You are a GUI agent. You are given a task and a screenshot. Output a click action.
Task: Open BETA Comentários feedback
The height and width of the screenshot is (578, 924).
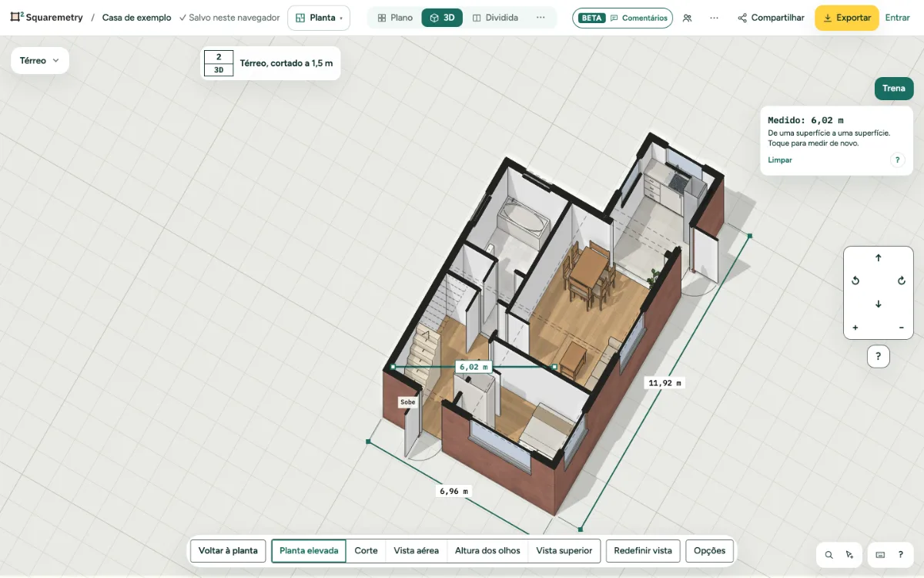coord(622,18)
